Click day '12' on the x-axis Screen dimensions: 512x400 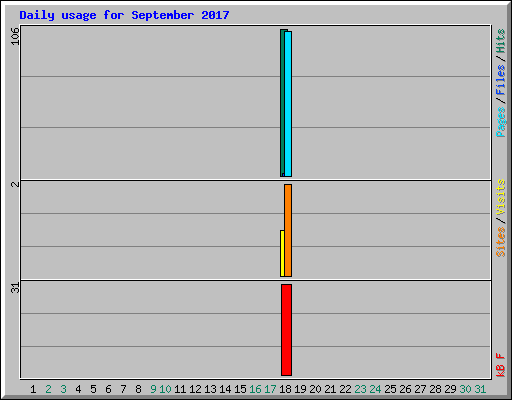tap(195, 389)
